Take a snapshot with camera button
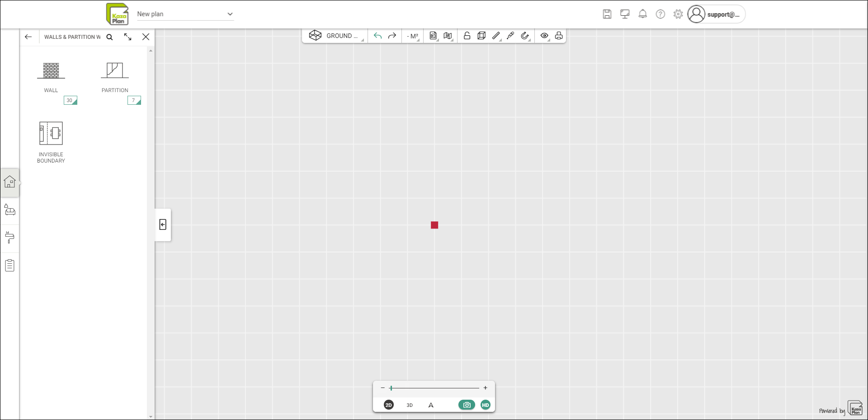This screenshot has height=420, width=868. coord(467,405)
